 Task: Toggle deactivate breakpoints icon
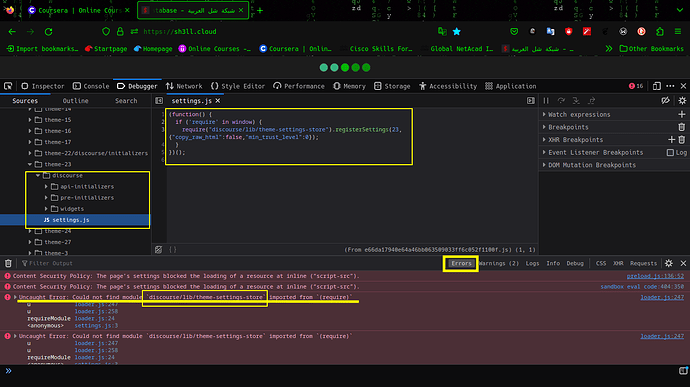pyautogui.click(x=665, y=101)
